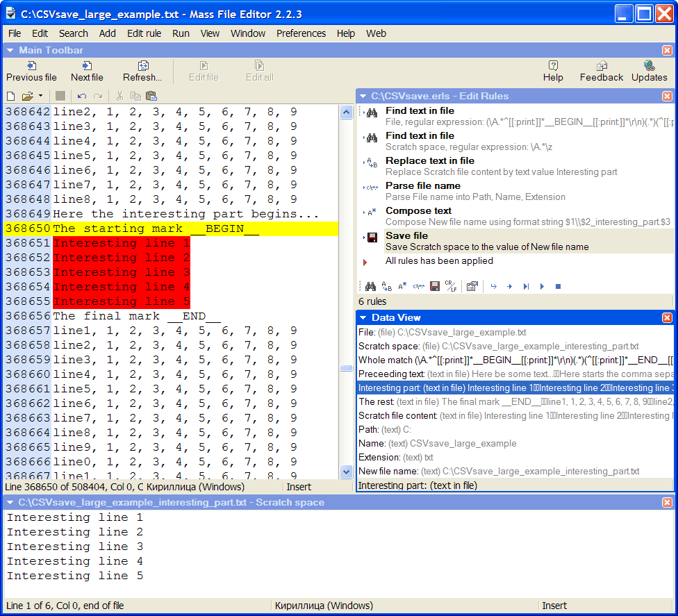678x616 pixels.
Task: Select the Save file rule
Action: (x=516, y=241)
